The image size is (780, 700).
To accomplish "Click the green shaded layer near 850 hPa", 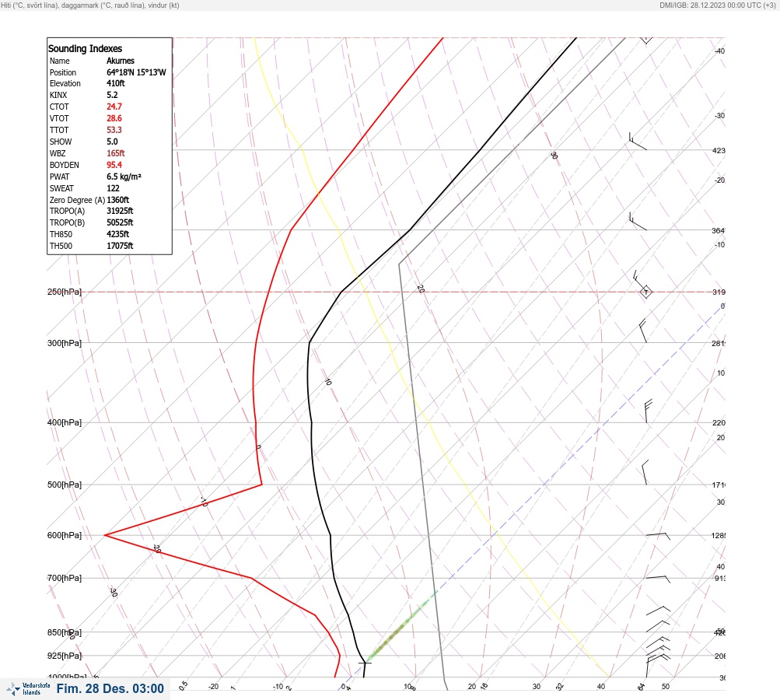I will click(400, 628).
